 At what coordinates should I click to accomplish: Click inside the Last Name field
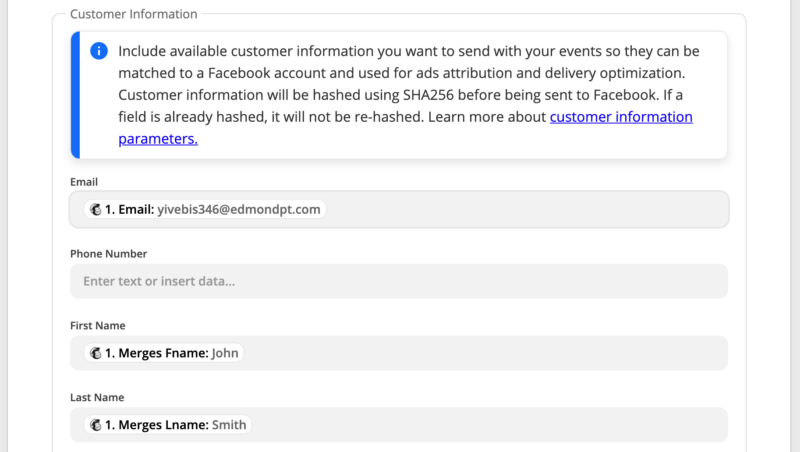399,425
